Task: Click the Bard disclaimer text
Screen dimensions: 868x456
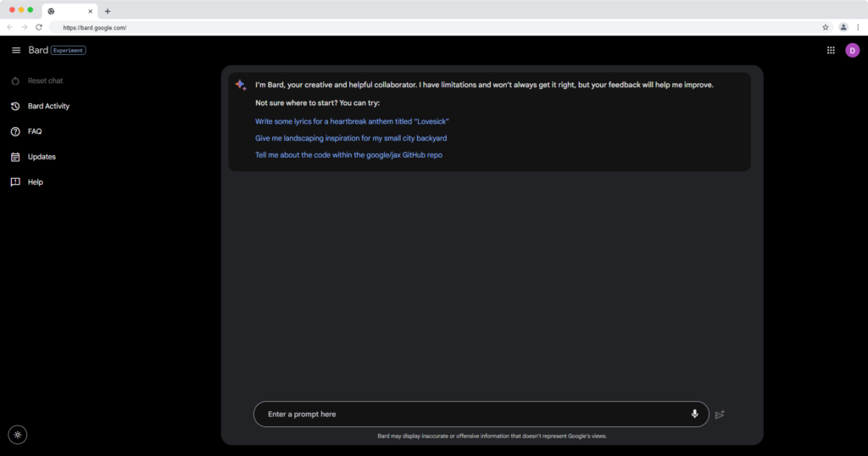Action: 492,436
